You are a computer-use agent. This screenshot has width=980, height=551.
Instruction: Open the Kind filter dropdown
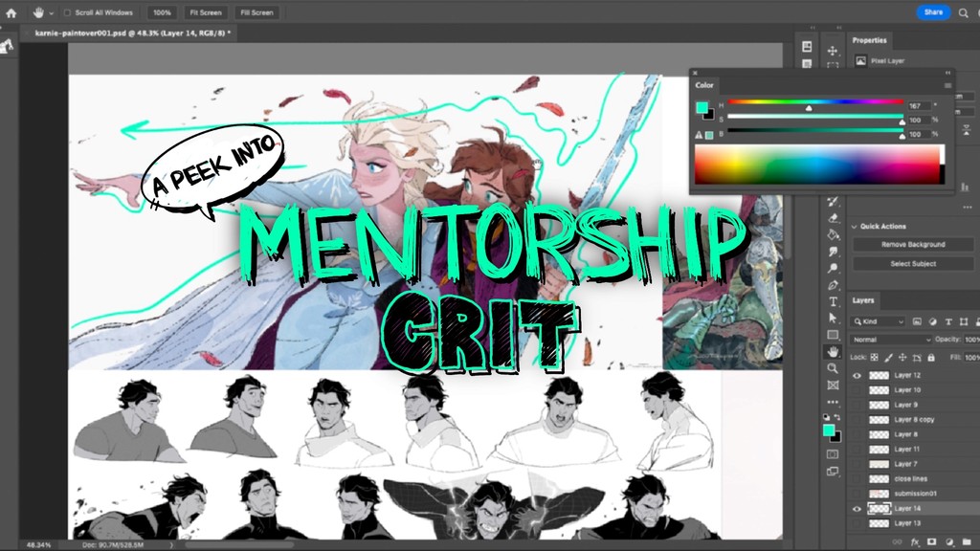point(879,321)
